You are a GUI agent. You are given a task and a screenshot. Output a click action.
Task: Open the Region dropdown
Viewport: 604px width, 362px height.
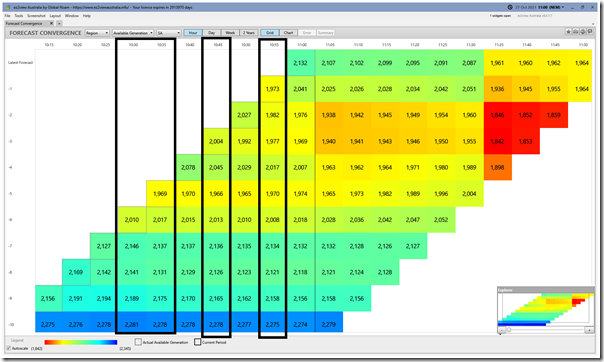click(97, 33)
